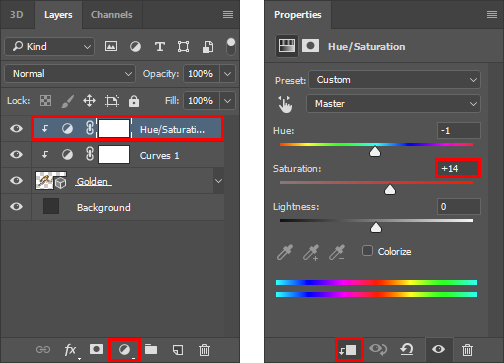
Task: Click the Hue slider handle
Action: tap(375, 152)
